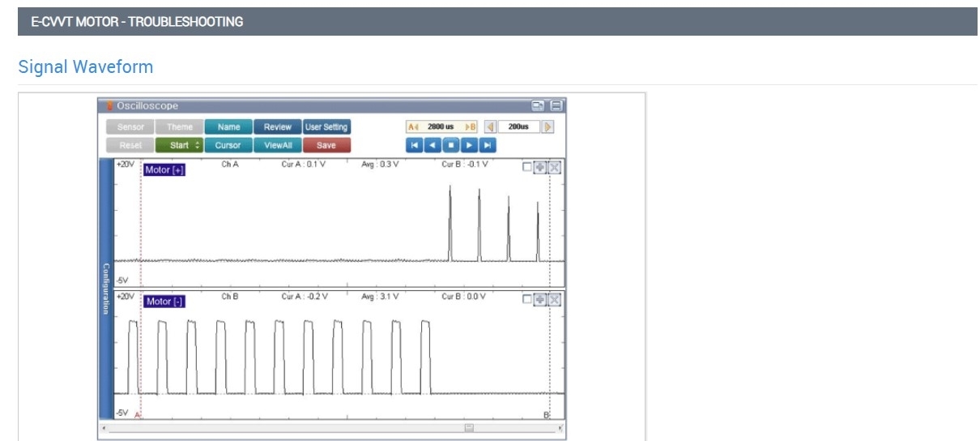The width and height of the screenshot is (980, 441).
Task: Click the Oscilloscope window list-view icon
Action: click(x=556, y=105)
